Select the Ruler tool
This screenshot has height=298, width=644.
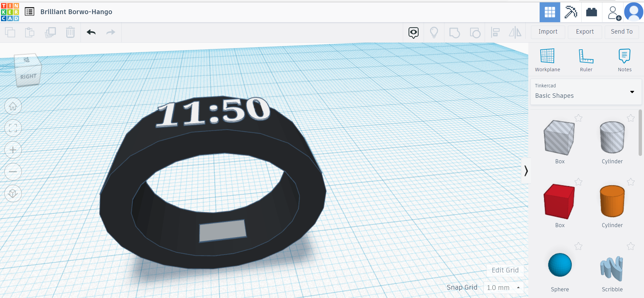[586, 60]
